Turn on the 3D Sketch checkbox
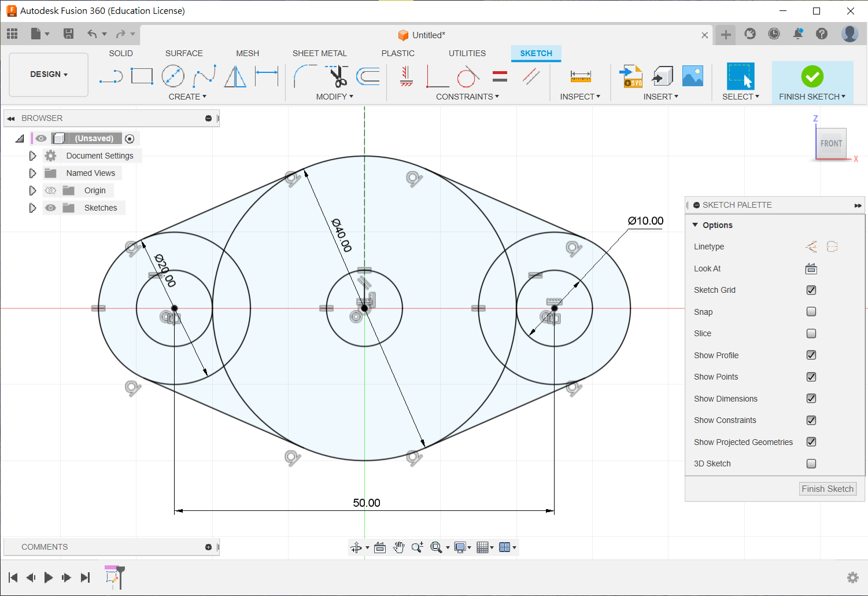This screenshot has height=596, width=868. [x=811, y=463]
